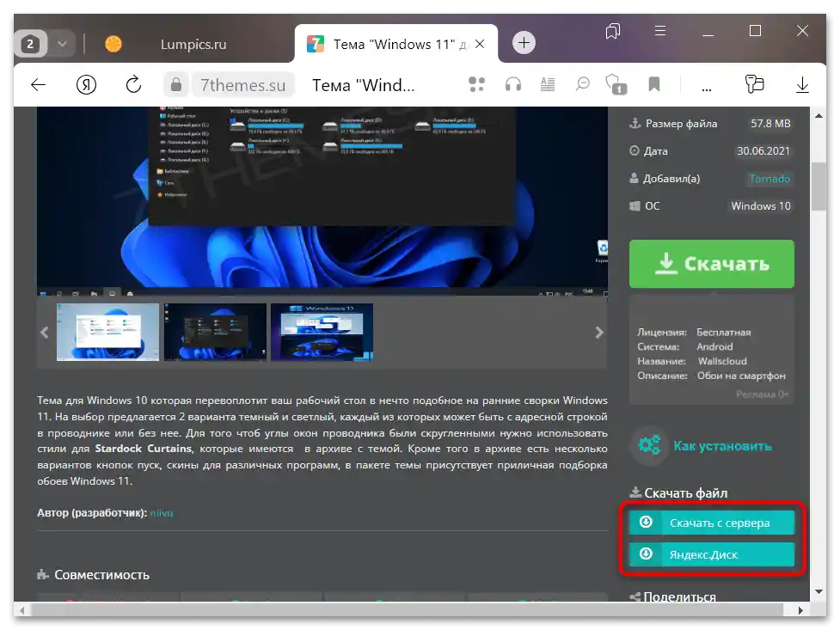The width and height of the screenshot is (840, 630).
Task: Click the horizontal scroll right arrow
Action: point(800,610)
